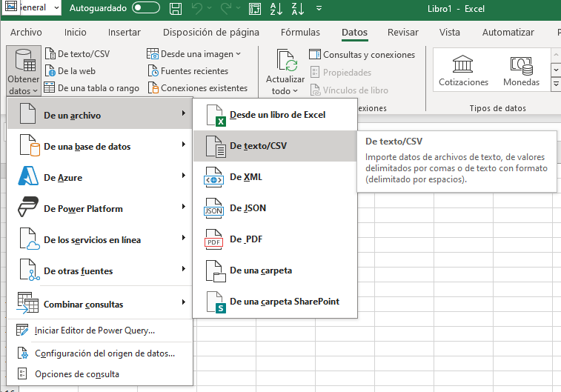The height and width of the screenshot is (392, 561).
Task: Choose De JSON import option
Action: coord(248,208)
